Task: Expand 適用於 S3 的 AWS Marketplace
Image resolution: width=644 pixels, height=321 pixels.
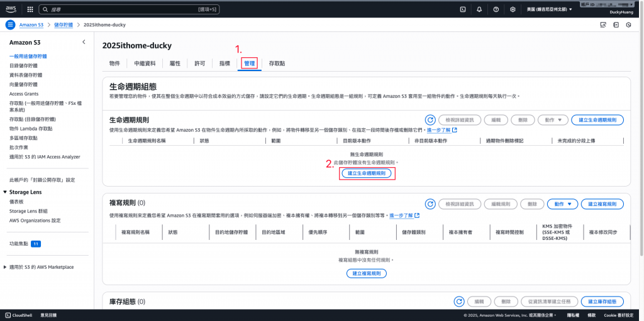Action: [x=5, y=267]
